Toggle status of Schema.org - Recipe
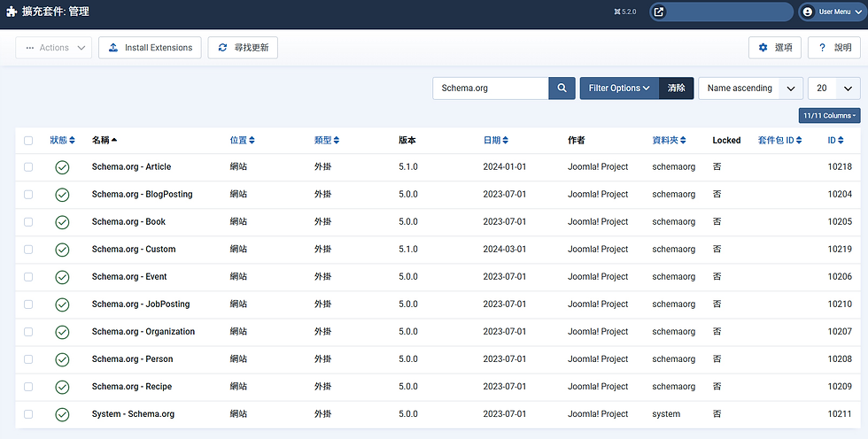This screenshot has height=439, width=868. click(x=63, y=387)
